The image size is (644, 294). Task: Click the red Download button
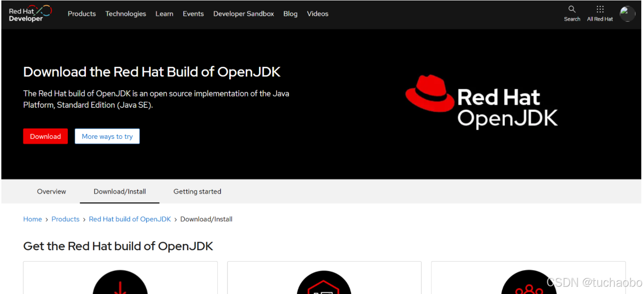click(x=45, y=136)
